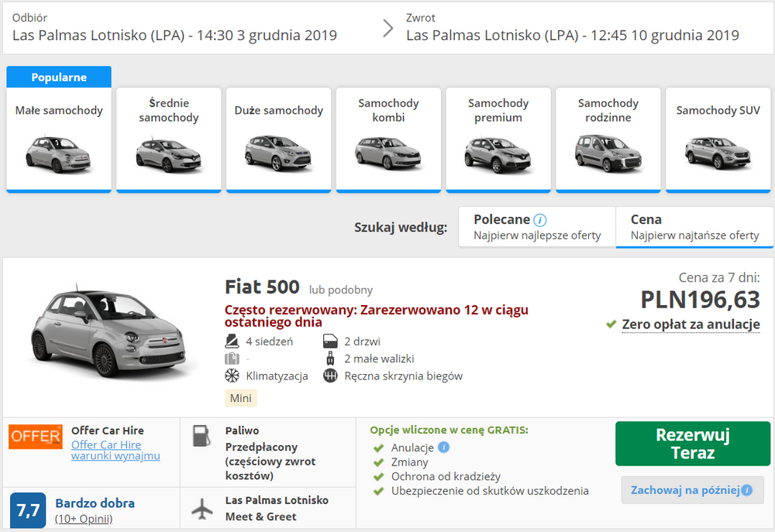The height and width of the screenshot is (532, 775).
Task: Click Zero opłat za anulacje link
Action: tap(691, 324)
